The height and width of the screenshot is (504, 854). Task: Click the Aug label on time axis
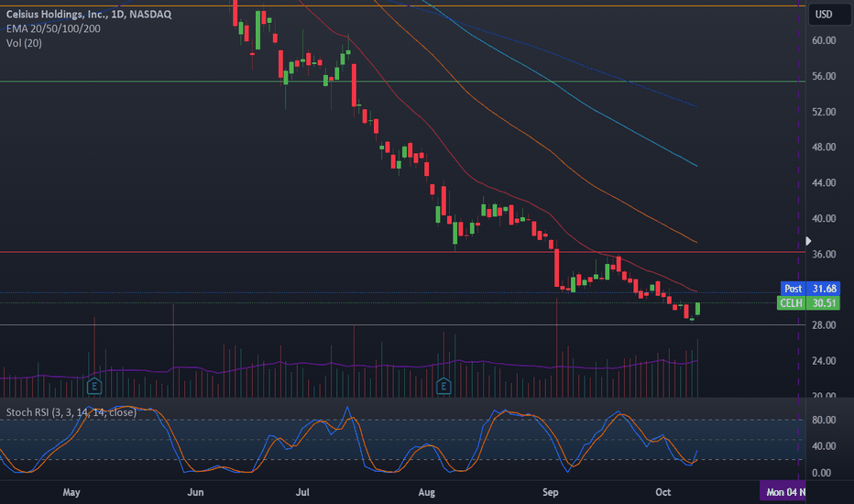(426, 492)
